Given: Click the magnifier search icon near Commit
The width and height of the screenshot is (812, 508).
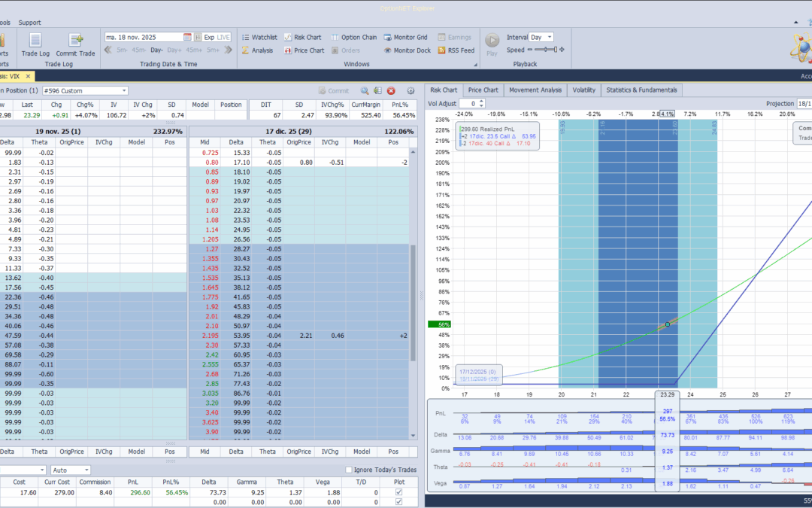Looking at the screenshot, I should (x=364, y=90).
